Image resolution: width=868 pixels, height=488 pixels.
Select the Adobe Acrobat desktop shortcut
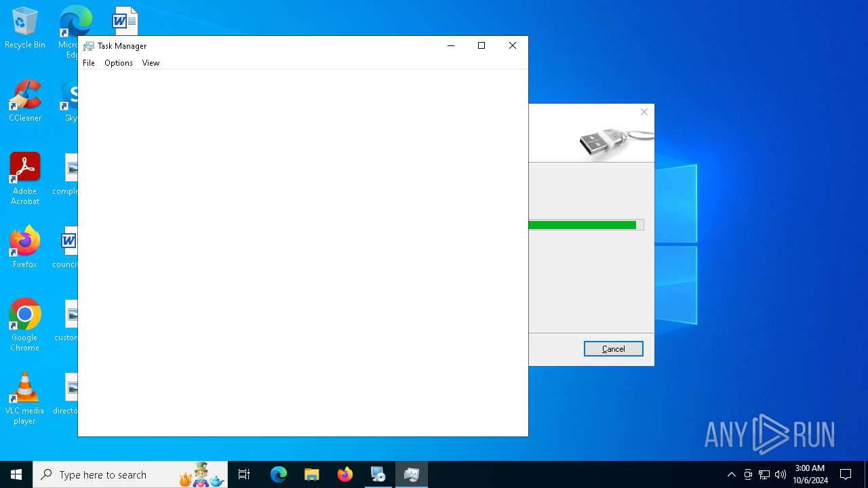[x=25, y=179]
